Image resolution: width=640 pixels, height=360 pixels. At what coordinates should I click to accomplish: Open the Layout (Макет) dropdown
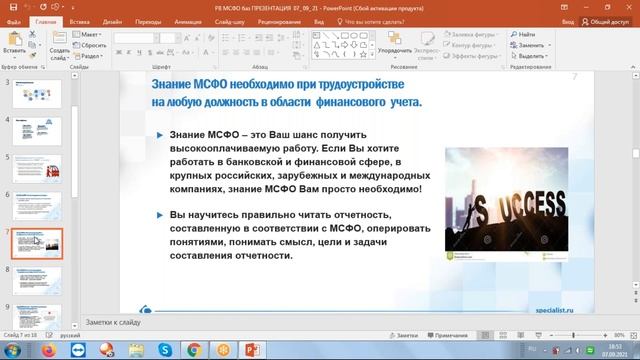(x=87, y=35)
